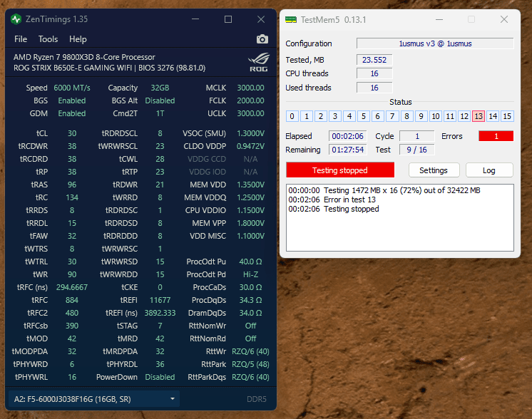Click the Test 9 / 16 field

tap(417, 150)
